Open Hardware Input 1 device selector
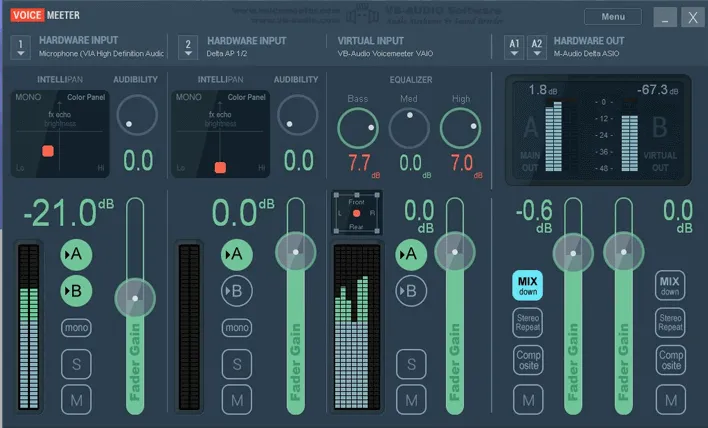This screenshot has width=708, height=428. click(20, 47)
